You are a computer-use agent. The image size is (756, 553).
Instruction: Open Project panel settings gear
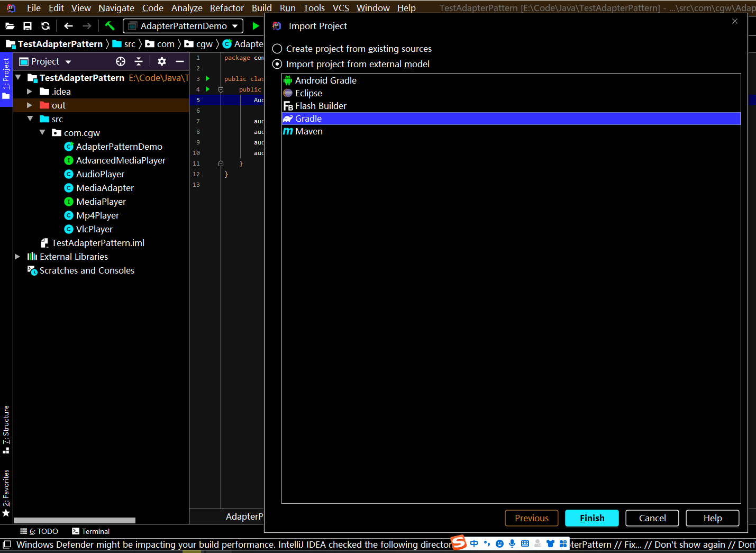pyautogui.click(x=162, y=61)
